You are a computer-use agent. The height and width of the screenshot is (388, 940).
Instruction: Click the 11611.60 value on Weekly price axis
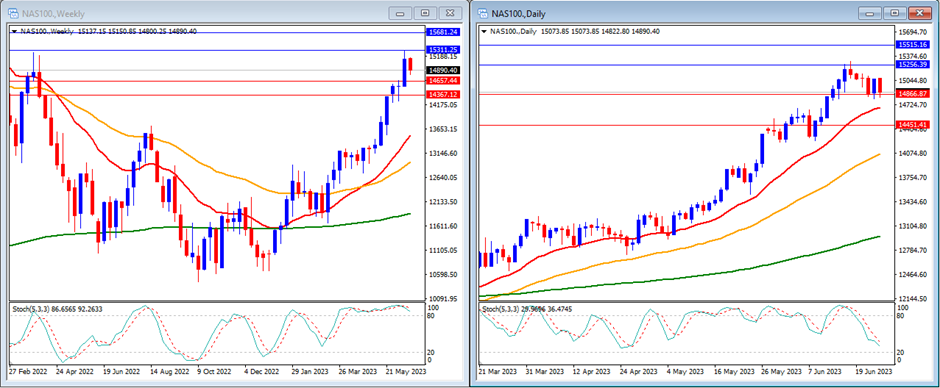[x=443, y=226]
